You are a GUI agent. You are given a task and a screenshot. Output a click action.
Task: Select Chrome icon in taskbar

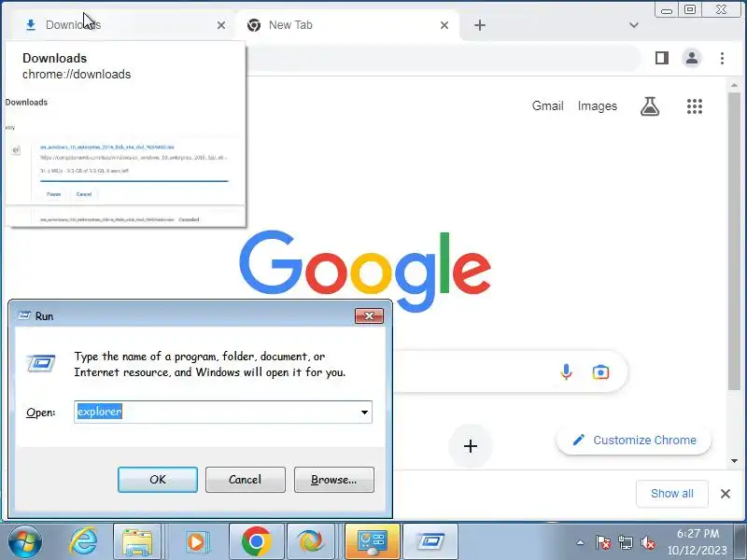click(256, 542)
